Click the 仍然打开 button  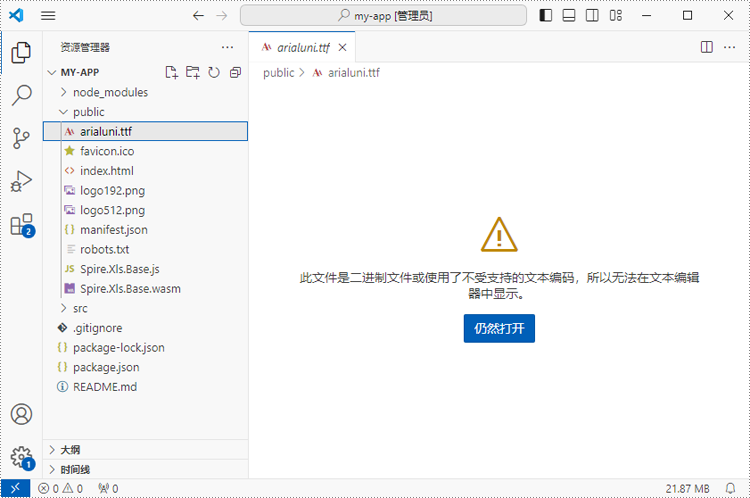(499, 328)
